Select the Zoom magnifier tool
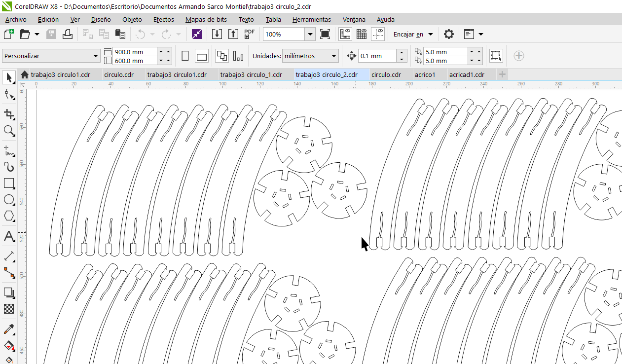This screenshot has height=364, width=622. coord(9,131)
